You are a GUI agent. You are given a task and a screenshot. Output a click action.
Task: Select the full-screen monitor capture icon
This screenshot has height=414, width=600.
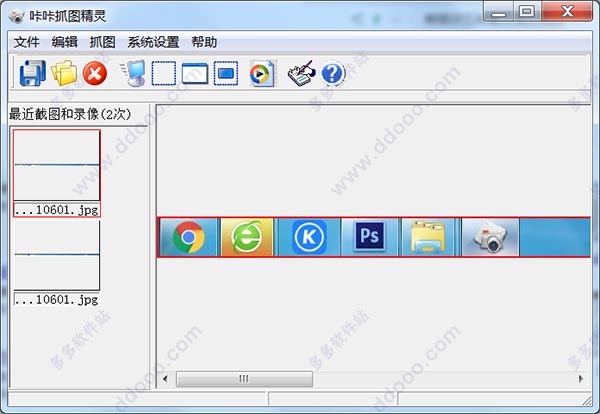tap(133, 73)
